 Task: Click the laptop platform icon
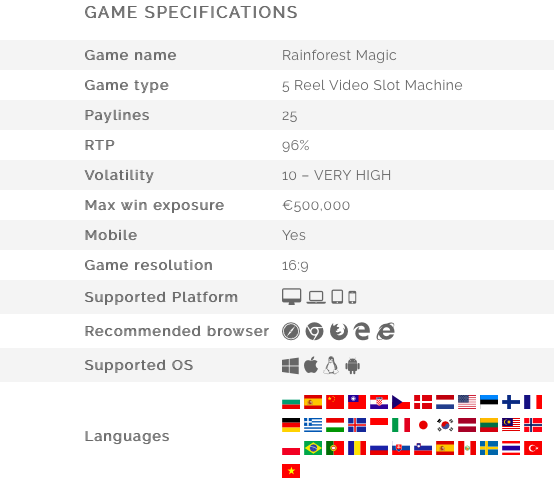(x=316, y=297)
